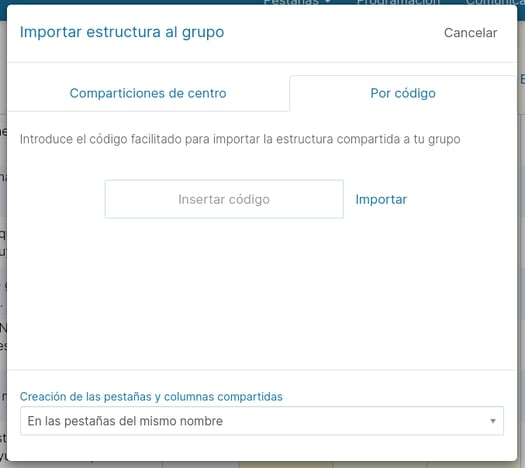Open the En las pestañas del mismo nombre dropdown
This screenshot has height=468, width=525.
(x=262, y=421)
